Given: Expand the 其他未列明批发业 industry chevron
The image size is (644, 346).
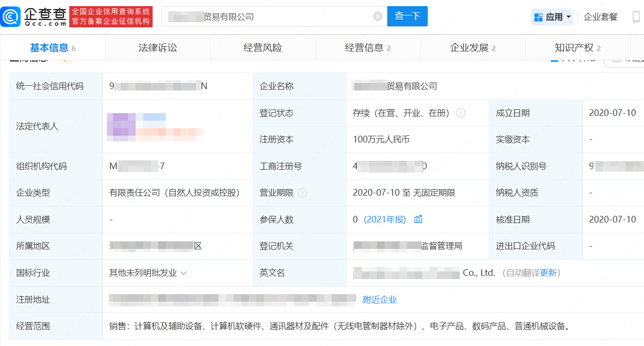Looking at the screenshot, I should click(x=183, y=273).
